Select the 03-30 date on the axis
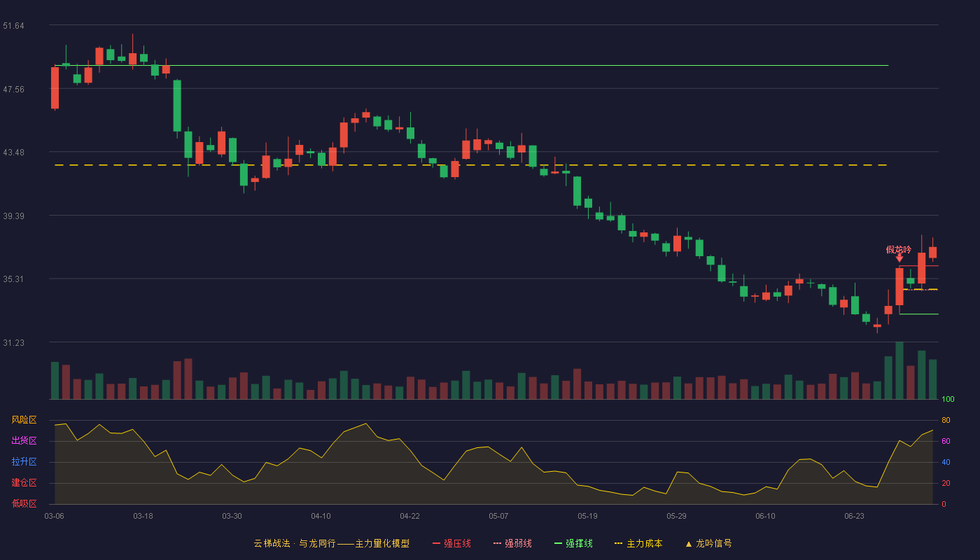Screen dimensions: 980x560 pyautogui.click(x=232, y=516)
